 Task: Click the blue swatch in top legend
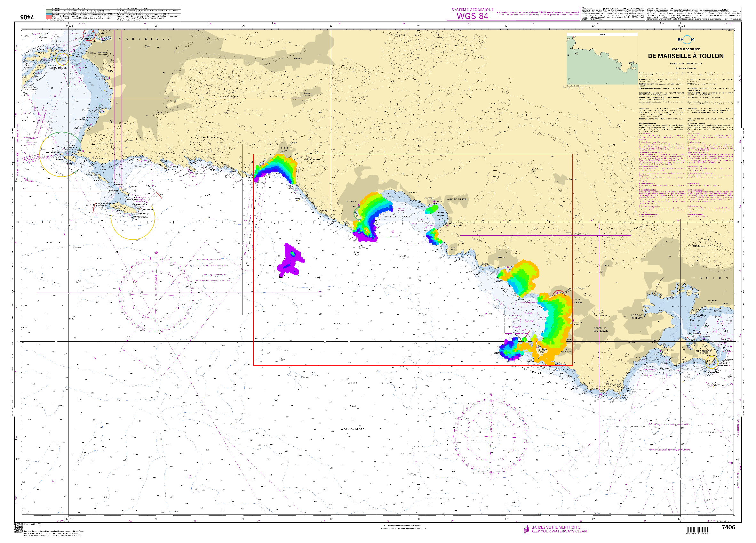pos(49,14)
